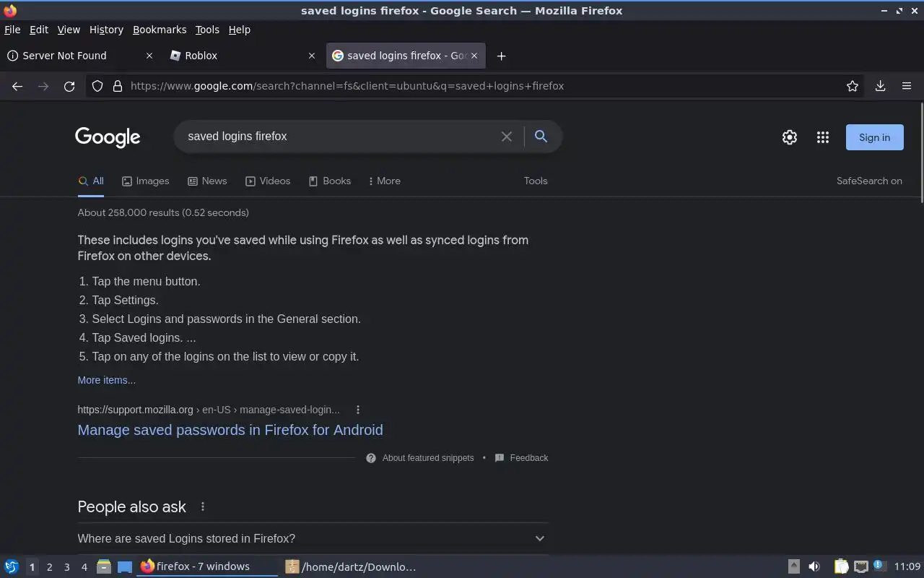The height and width of the screenshot is (578, 924).
Task: Open the Firefox hamburger menu
Action: click(x=907, y=86)
